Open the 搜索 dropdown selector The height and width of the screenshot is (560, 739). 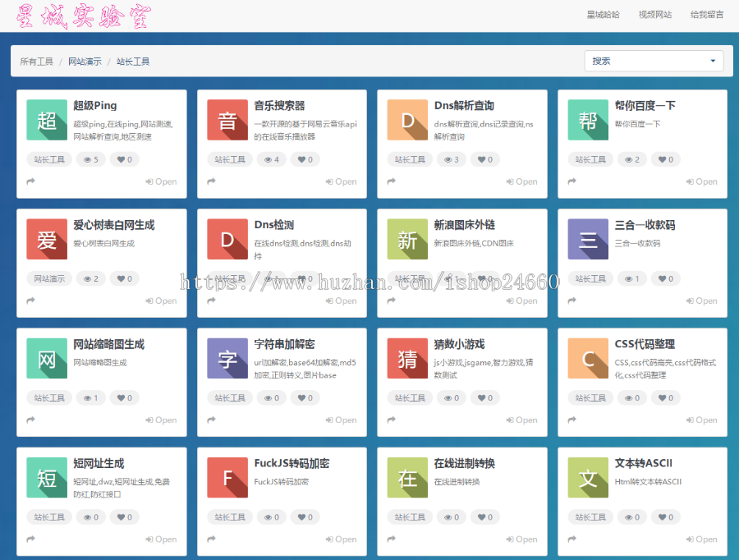point(654,61)
